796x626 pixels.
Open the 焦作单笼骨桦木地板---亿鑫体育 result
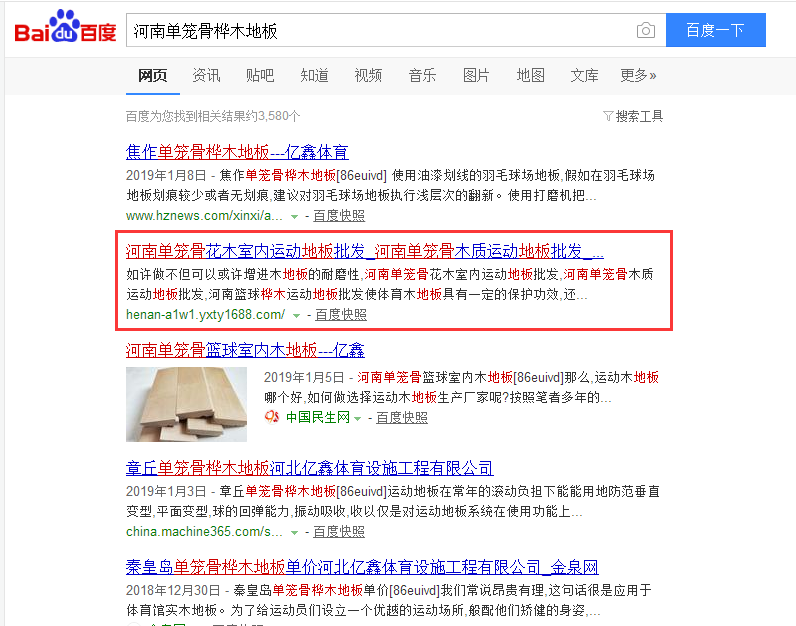pos(237,152)
